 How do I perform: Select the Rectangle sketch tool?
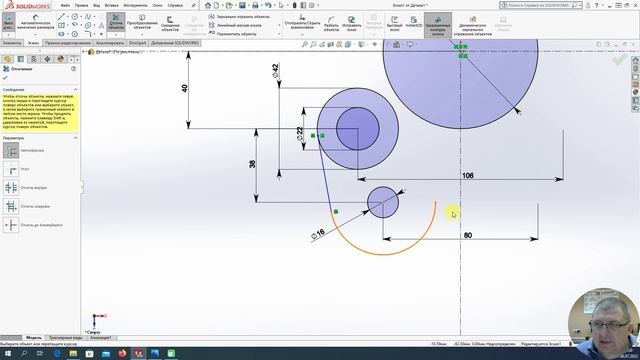pyautogui.click(x=61, y=25)
